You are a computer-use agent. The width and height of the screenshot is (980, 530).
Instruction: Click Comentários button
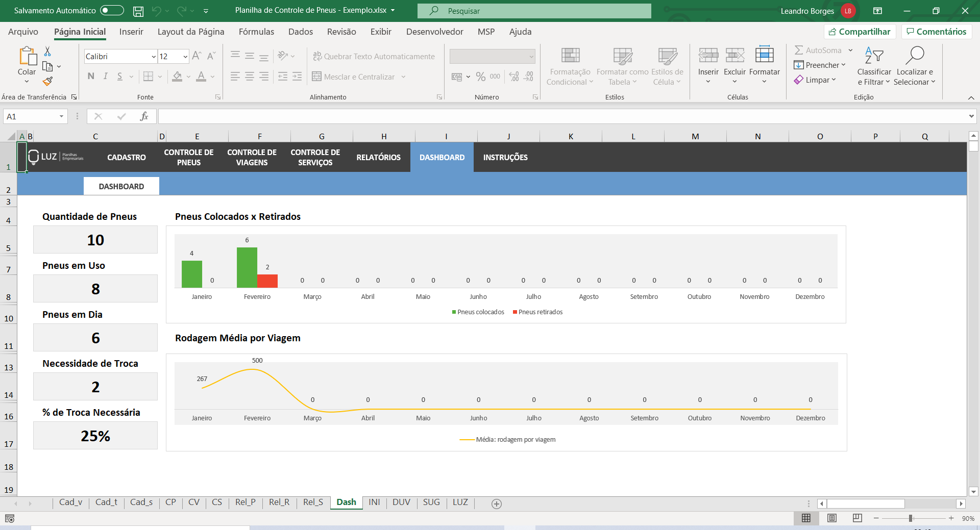click(x=937, y=32)
